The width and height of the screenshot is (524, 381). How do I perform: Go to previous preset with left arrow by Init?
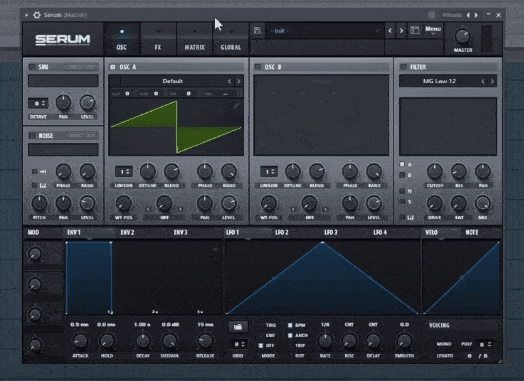[390, 31]
